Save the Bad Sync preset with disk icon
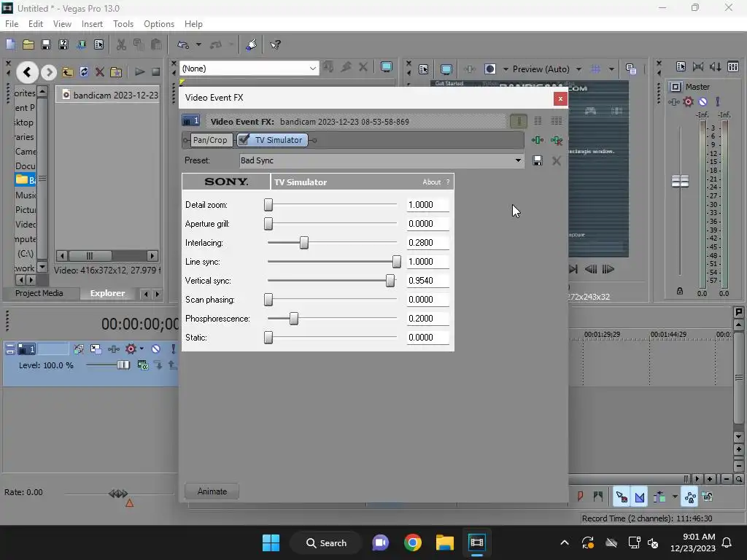The height and width of the screenshot is (560, 747). [x=538, y=160]
